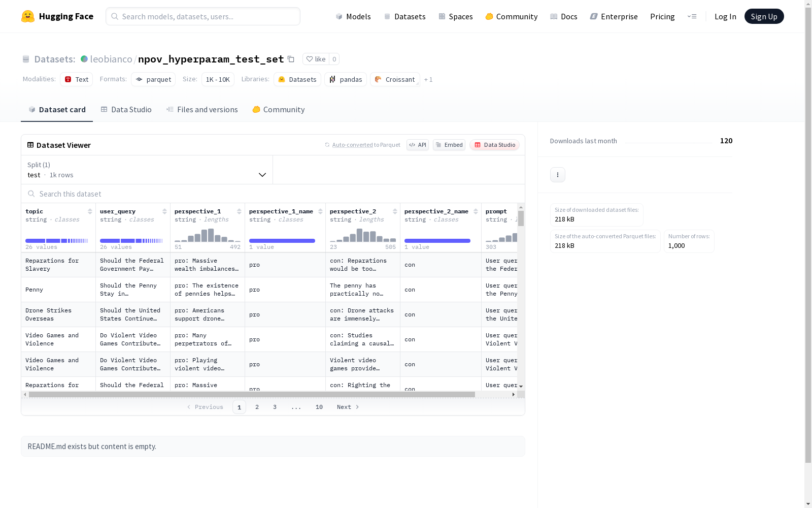
Task: Click the Next page button
Action: click(348, 407)
